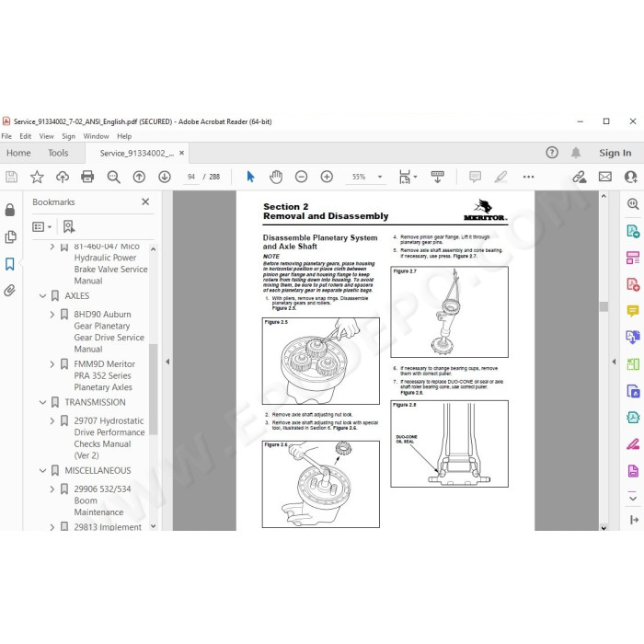Choose the Selection arrow tool

tap(250, 177)
